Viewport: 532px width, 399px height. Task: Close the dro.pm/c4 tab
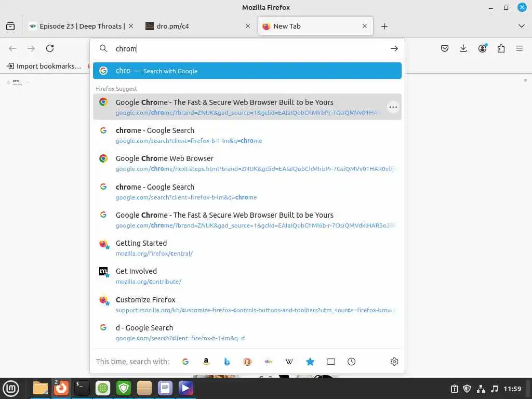coord(248,26)
